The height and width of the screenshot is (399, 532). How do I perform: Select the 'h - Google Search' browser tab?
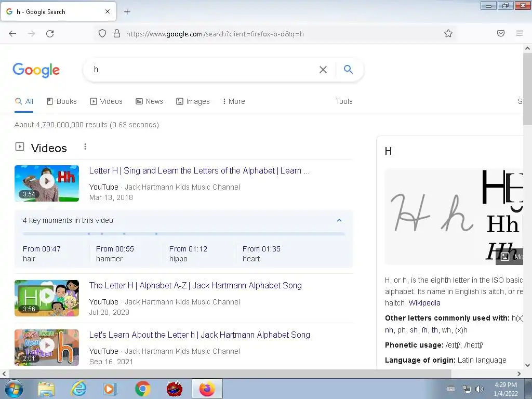click(58, 12)
